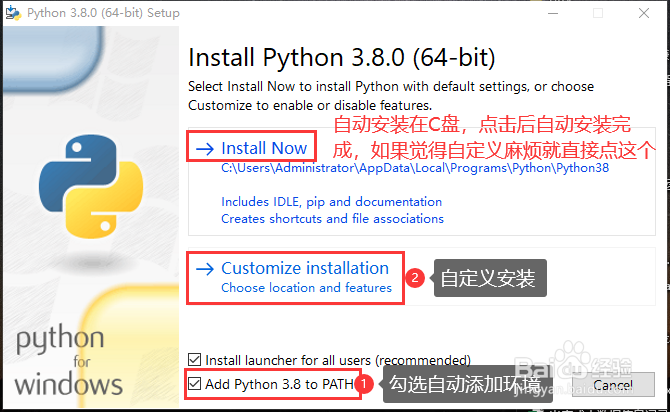This screenshot has height=412, width=670.
Task: Click the red circle numbered 1
Action: tap(364, 384)
